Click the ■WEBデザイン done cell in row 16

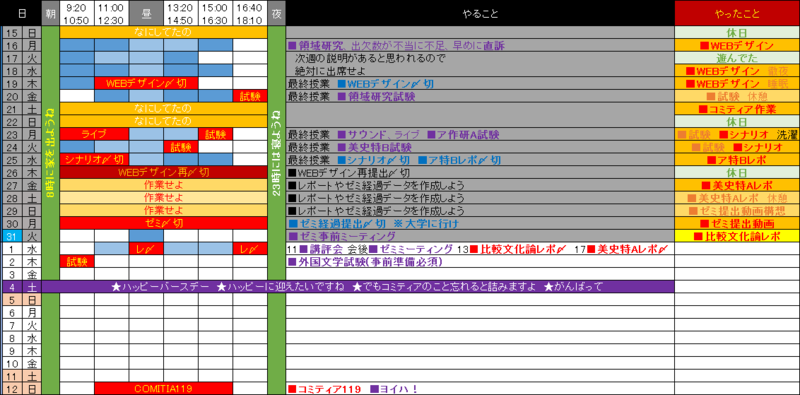737,45
